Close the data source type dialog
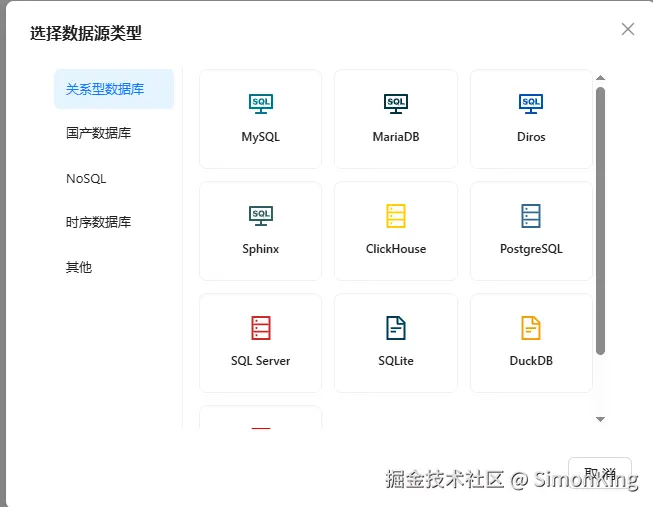Image resolution: width=653 pixels, height=507 pixels. click(x=628, y=29)
